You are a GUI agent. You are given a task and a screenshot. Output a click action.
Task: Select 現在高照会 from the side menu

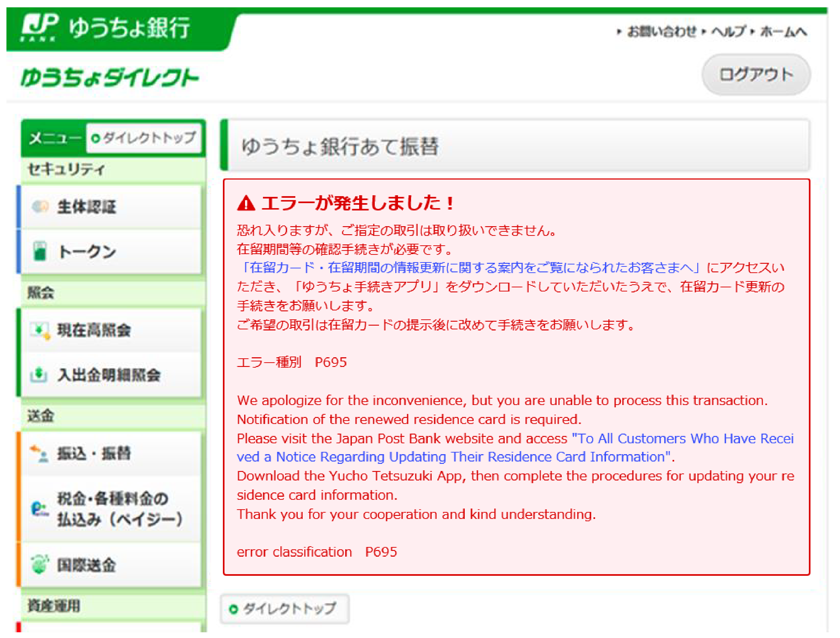[111, 331]
